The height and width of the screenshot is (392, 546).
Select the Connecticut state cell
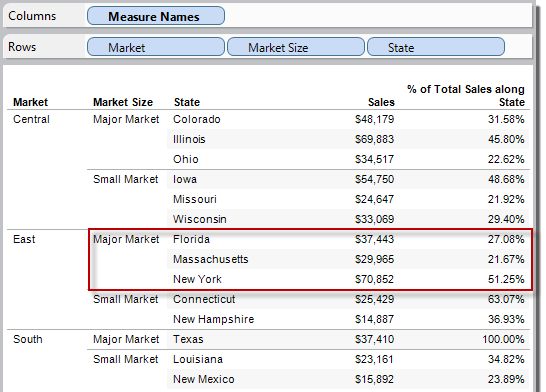(x=204, y=299)
